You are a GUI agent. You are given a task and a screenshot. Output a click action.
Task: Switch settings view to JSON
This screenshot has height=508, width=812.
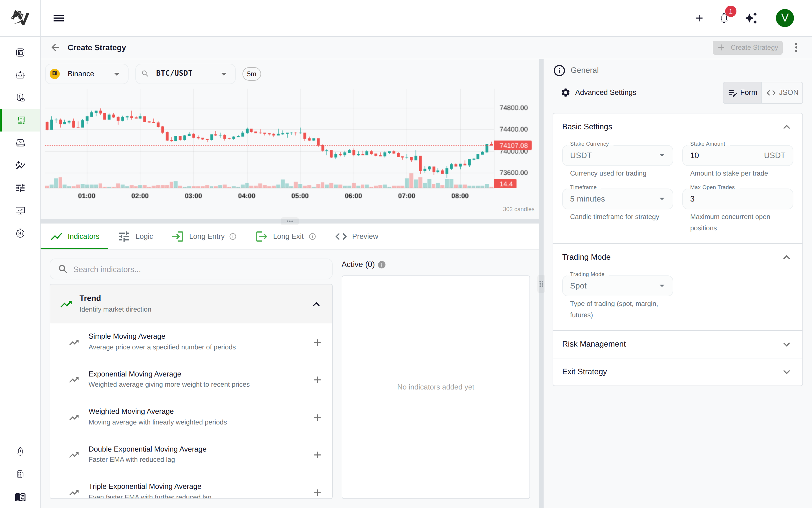click(x=782, y=93)
